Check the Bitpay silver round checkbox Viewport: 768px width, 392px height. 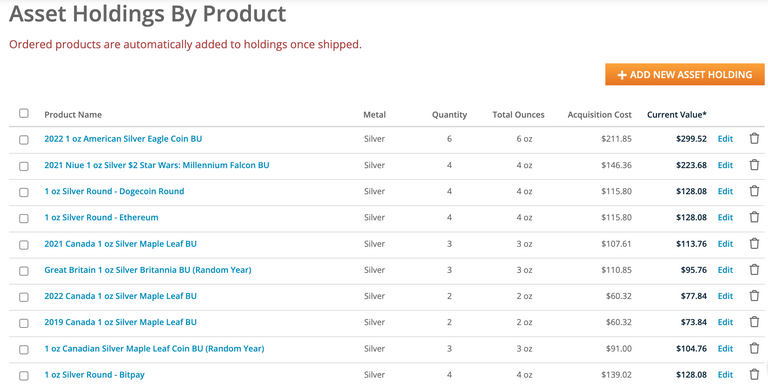[24, 376]
